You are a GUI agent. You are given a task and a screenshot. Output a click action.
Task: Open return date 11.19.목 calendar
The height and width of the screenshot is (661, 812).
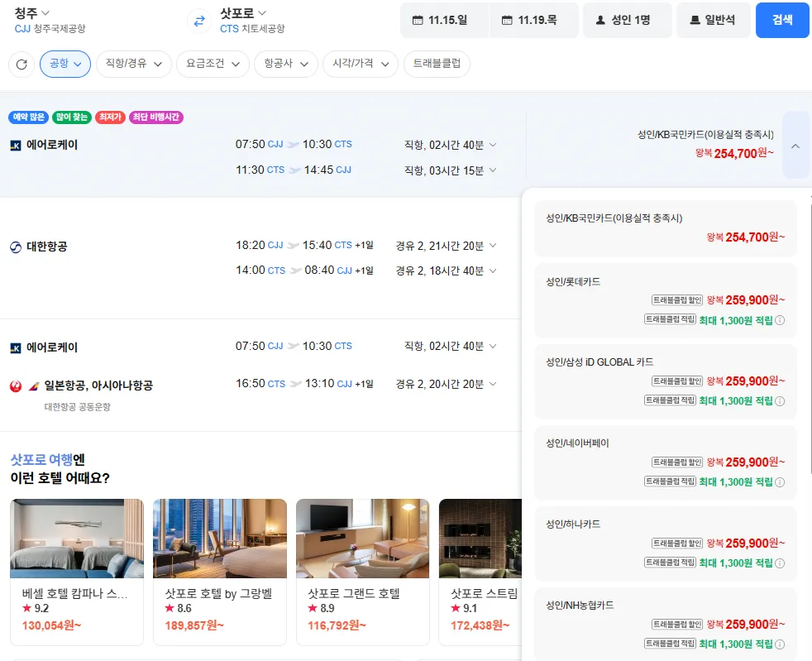pyautogui.click(x=534, y=20)
